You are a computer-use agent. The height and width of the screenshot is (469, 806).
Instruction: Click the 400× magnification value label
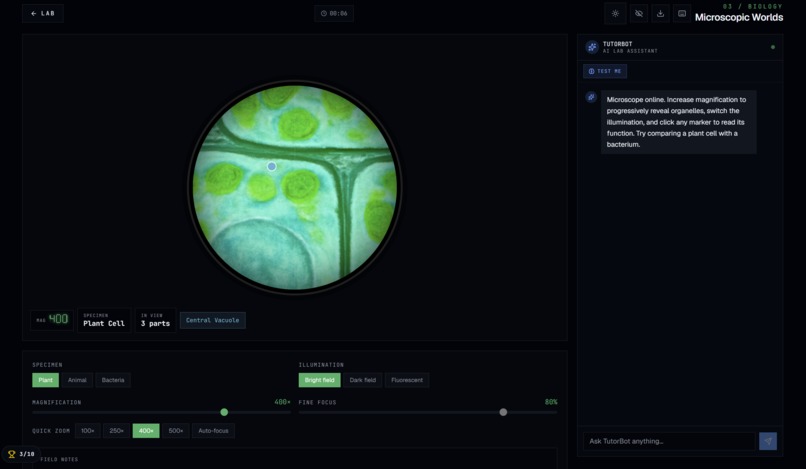coord(282,402)
